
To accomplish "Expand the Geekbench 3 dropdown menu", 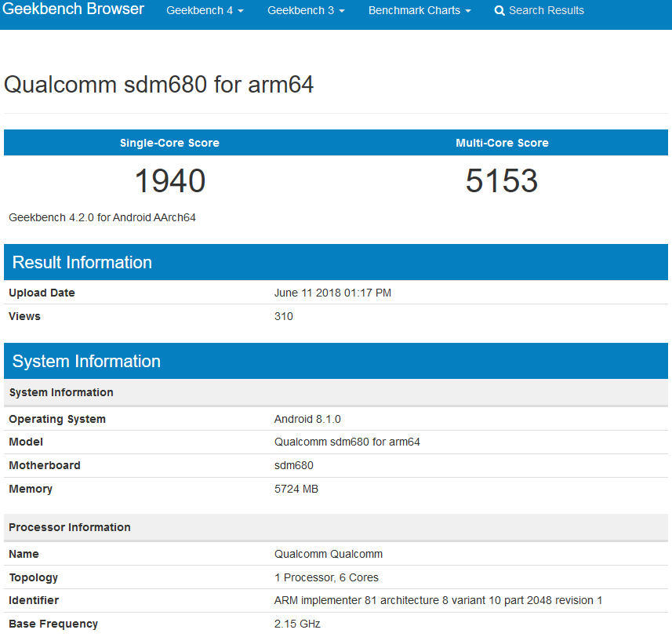I will [306, 11].
